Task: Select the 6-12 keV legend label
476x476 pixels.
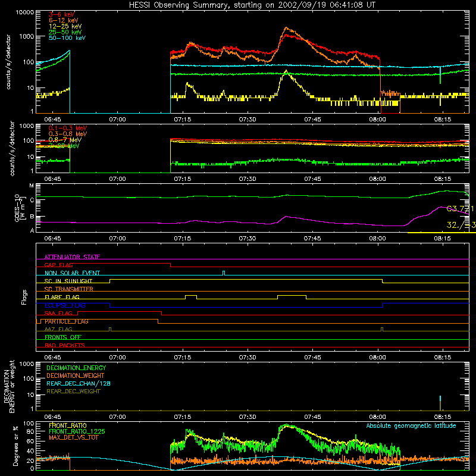Action: 64,20
